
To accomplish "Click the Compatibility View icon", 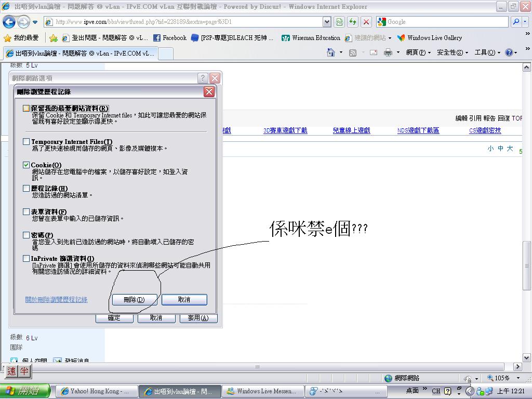I will 339,22.
